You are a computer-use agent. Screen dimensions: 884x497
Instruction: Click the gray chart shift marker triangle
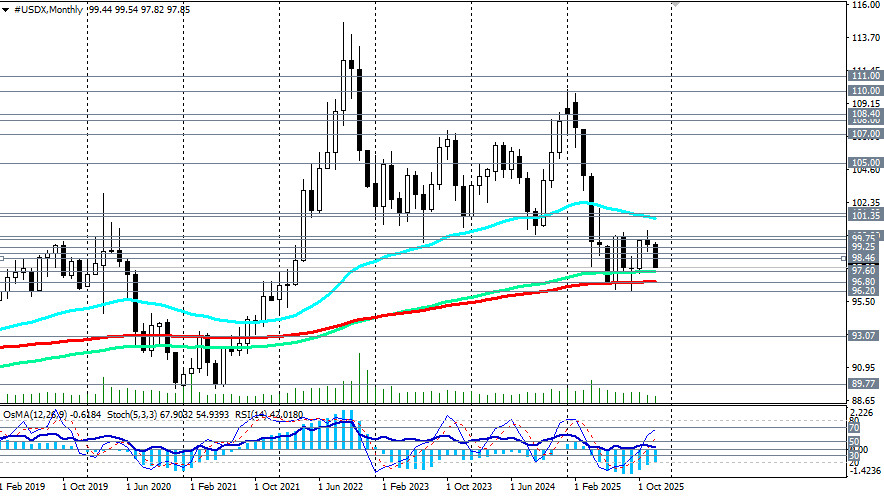pyautogui.click(x=675, y=4)
